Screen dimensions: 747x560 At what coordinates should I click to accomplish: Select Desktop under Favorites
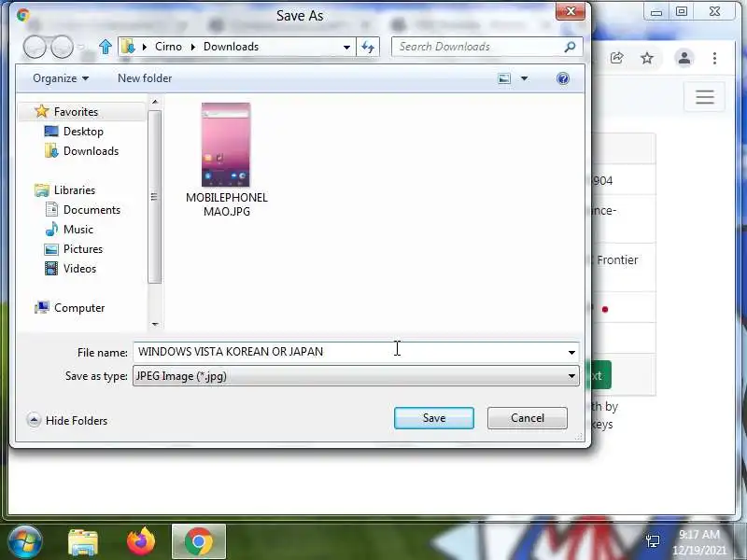tap(83, 132)
